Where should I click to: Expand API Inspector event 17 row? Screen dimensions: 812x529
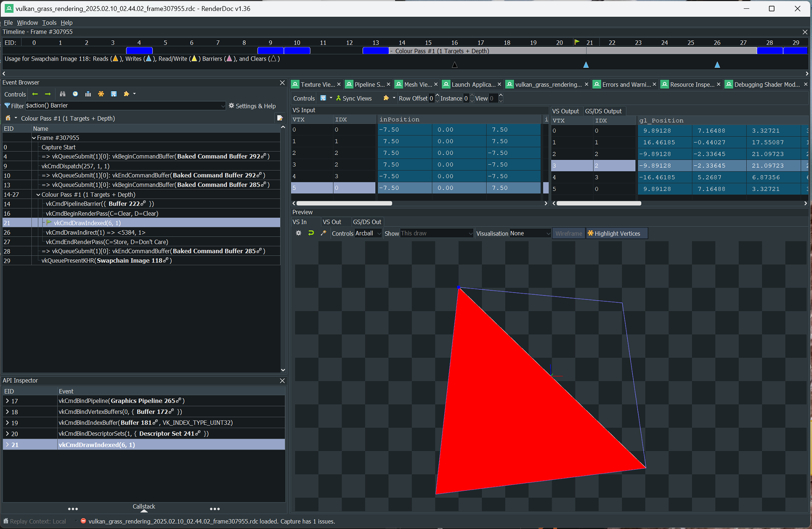pyautogui.click(x=7, y=401)
